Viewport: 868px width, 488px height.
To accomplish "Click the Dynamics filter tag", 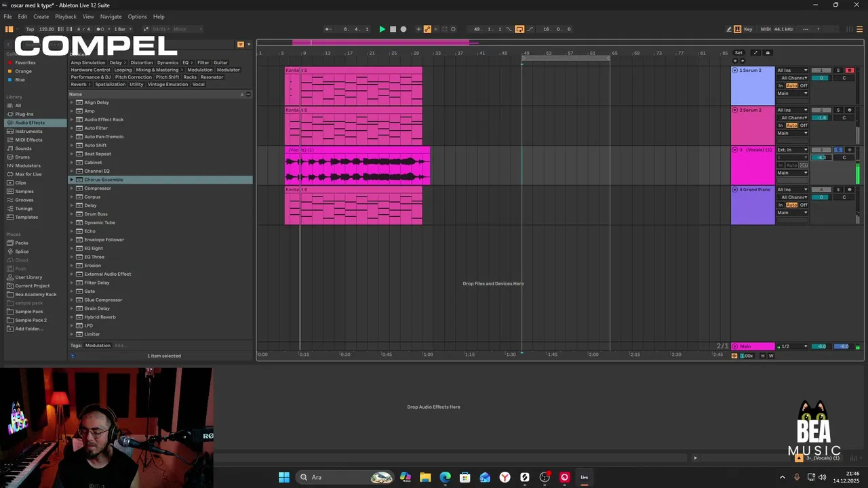I will coord(167,62).
